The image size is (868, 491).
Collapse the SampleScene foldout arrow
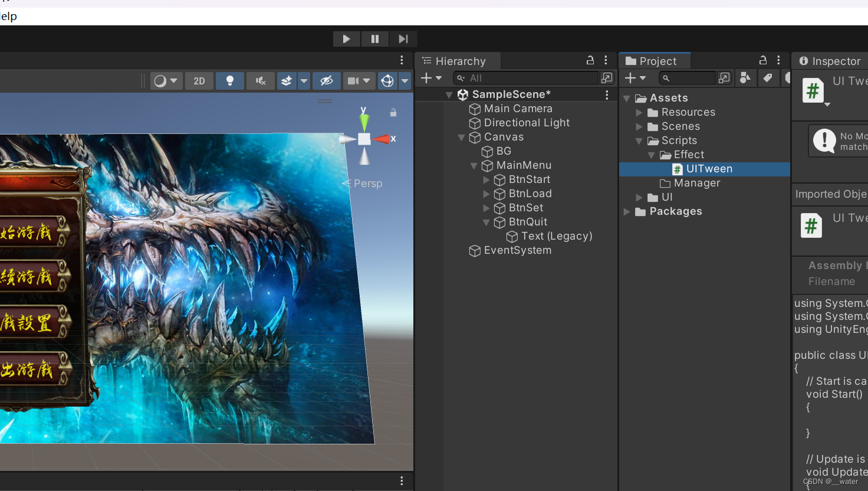pos(449,94)
